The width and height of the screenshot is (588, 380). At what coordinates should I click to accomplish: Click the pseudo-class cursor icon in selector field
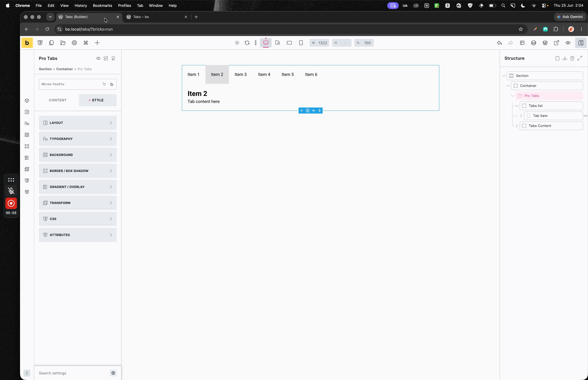click(x=104, y=84)
